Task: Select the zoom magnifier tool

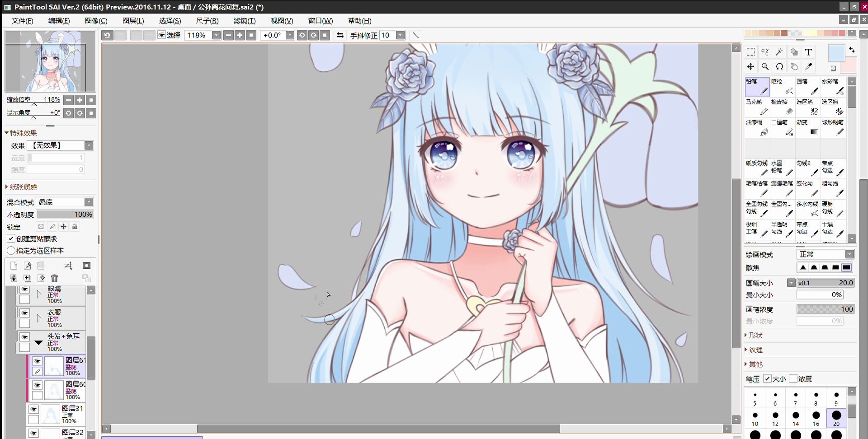Action: [765, 66]
